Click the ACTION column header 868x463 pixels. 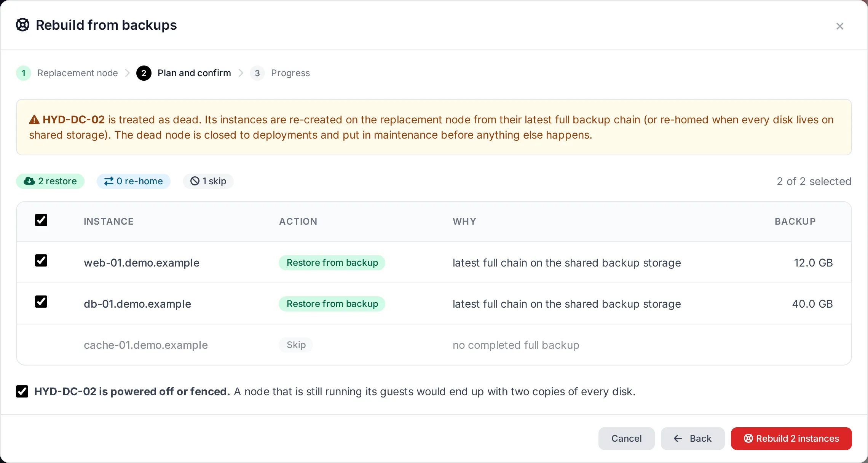click(298, 222)
